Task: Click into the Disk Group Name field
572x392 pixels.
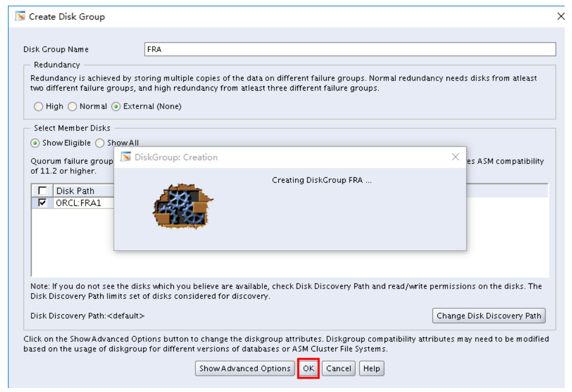Action: click(350, 49)
